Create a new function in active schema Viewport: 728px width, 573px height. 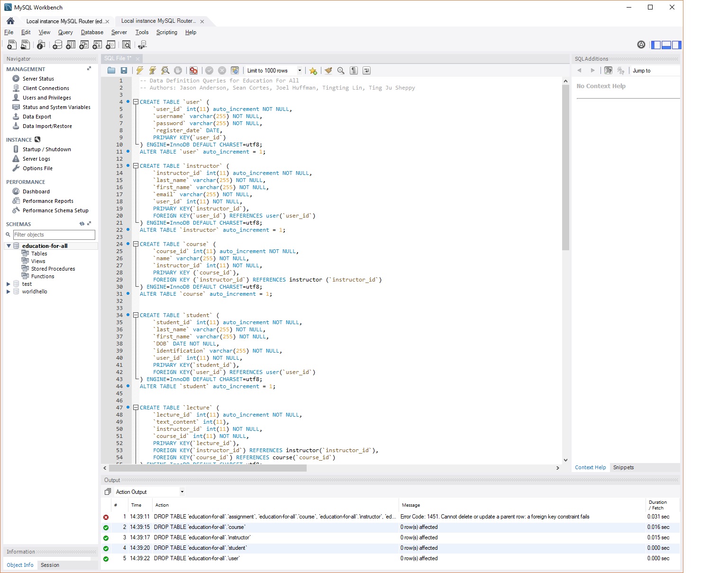click(110, 45)
